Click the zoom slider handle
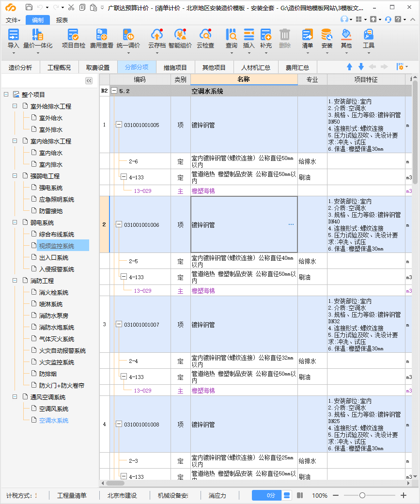Viewport: 420px width, 504px height. click(362, 495)
